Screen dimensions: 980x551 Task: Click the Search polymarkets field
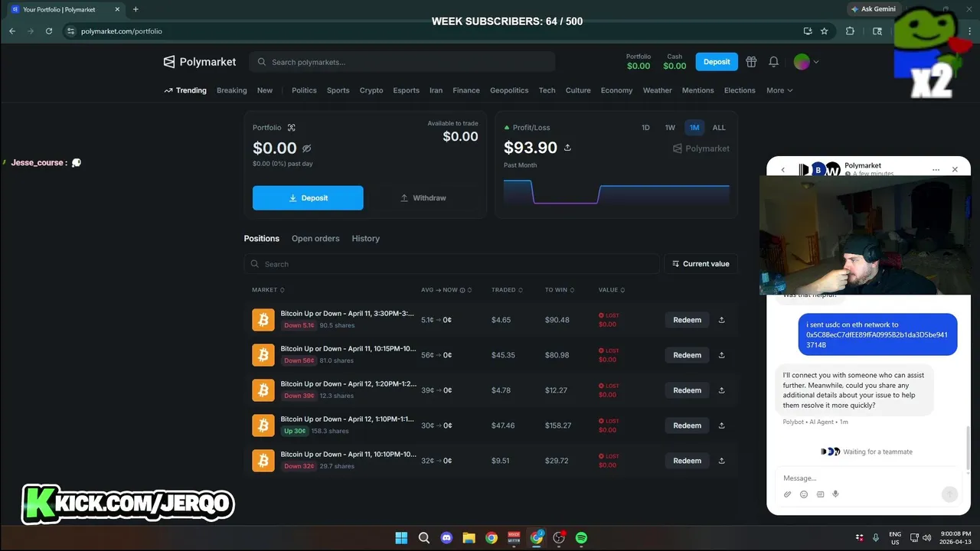point(403,62)
